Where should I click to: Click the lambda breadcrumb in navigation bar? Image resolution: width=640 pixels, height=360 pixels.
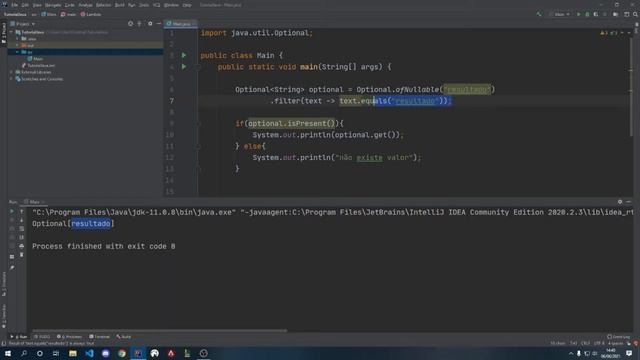91,14
